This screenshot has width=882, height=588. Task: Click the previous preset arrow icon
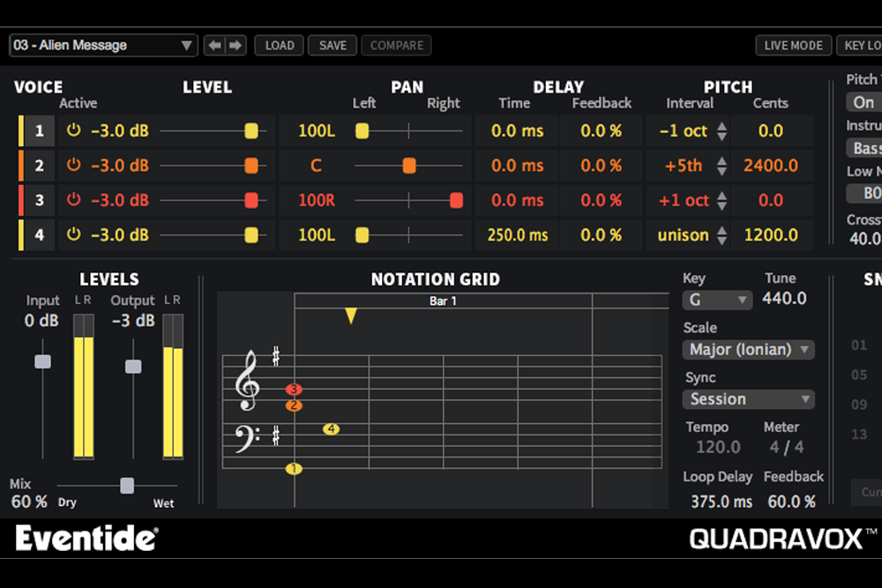214,45
